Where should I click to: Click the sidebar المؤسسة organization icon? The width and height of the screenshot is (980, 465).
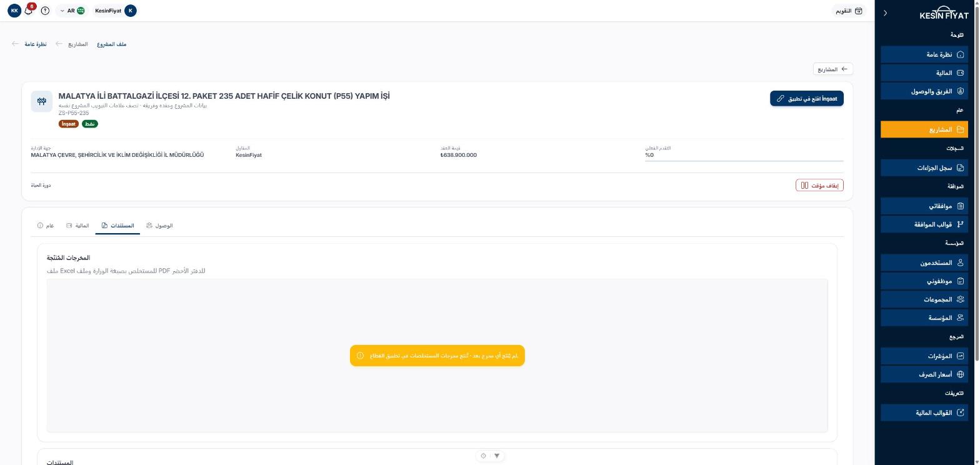961,317
